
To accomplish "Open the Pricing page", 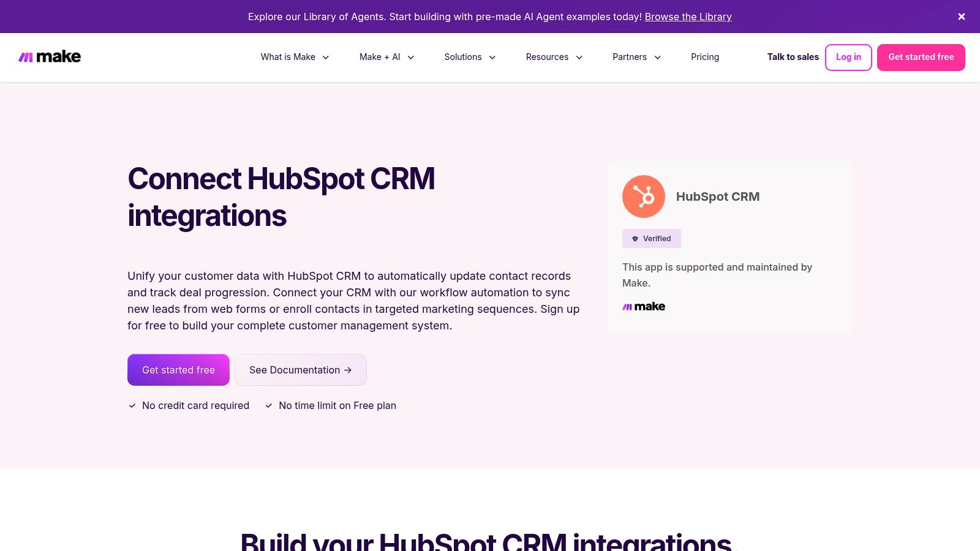I will tap(705, 57).
